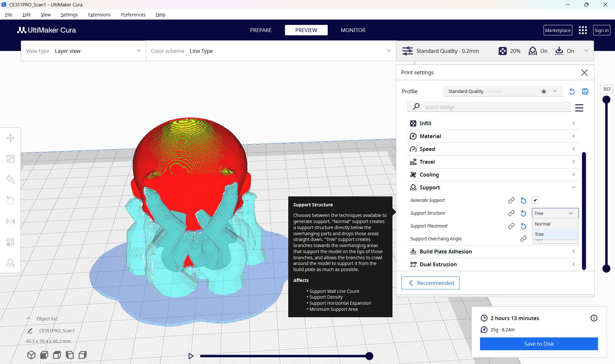Click the link icon for Generate Support
Image resolution: width=615 pixels, height=364 pixels.
[x=511, y=200]
